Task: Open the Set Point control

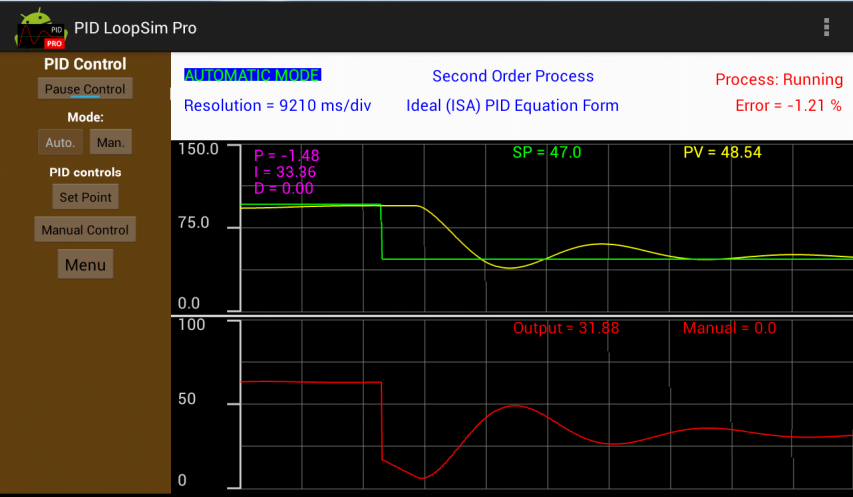Action: [85, 197]
